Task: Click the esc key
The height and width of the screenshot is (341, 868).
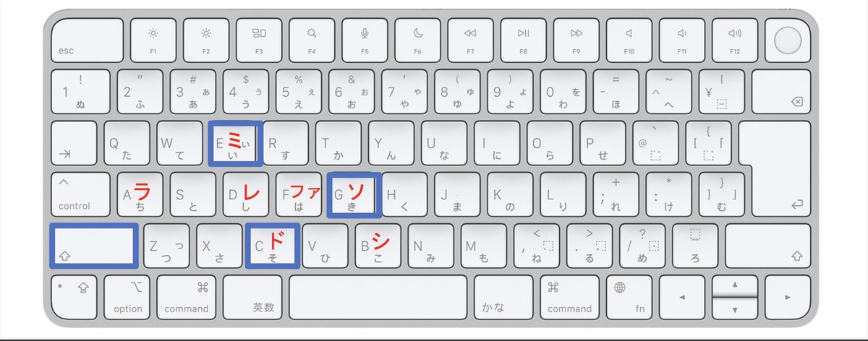Action: click(x=86, y=41)
